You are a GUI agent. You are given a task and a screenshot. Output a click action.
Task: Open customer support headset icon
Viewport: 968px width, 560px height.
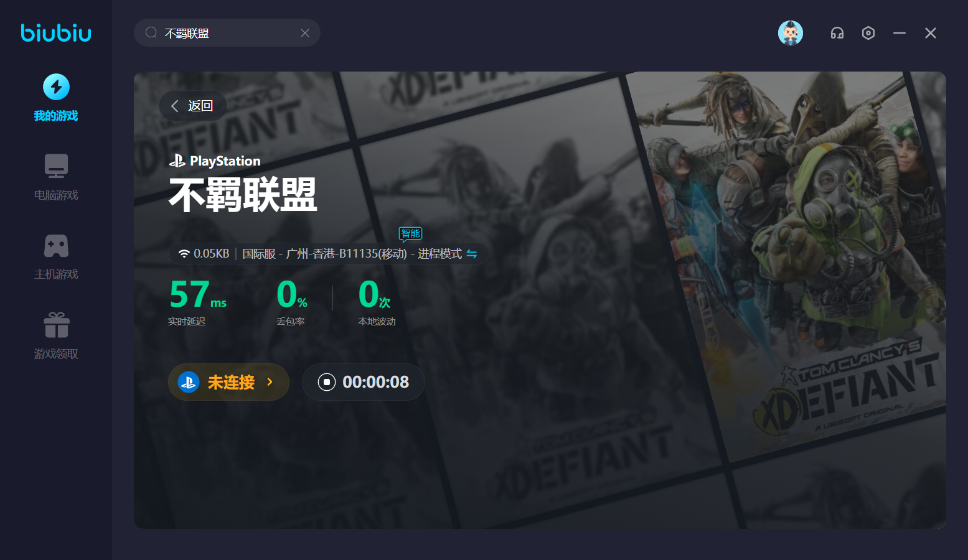(x=837, y=33)
